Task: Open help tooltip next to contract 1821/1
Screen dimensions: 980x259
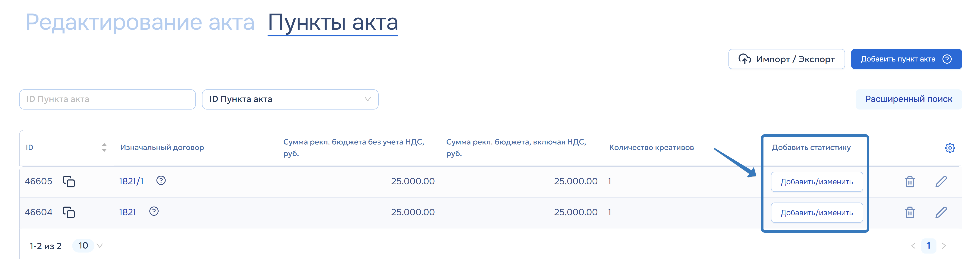Action: (x=161, y=180)
